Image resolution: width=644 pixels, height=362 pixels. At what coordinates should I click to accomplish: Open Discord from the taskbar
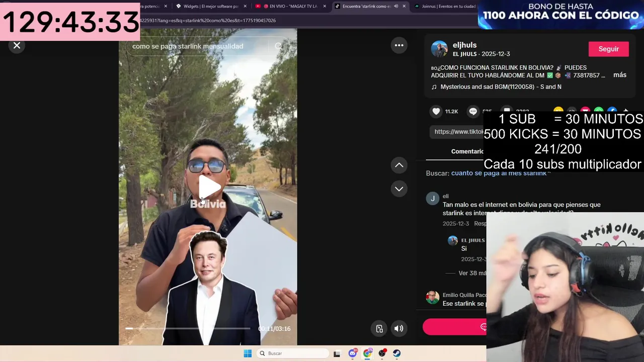click(353, 353)
